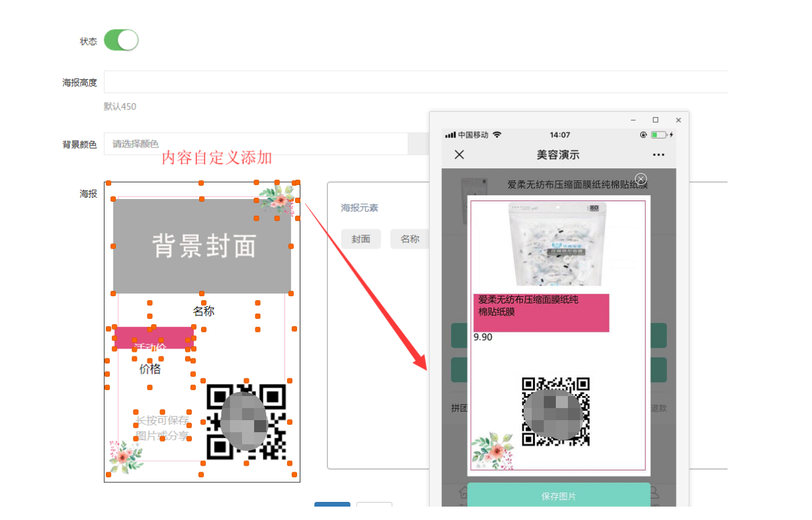Add the 名称 poster element

(410, 239)
